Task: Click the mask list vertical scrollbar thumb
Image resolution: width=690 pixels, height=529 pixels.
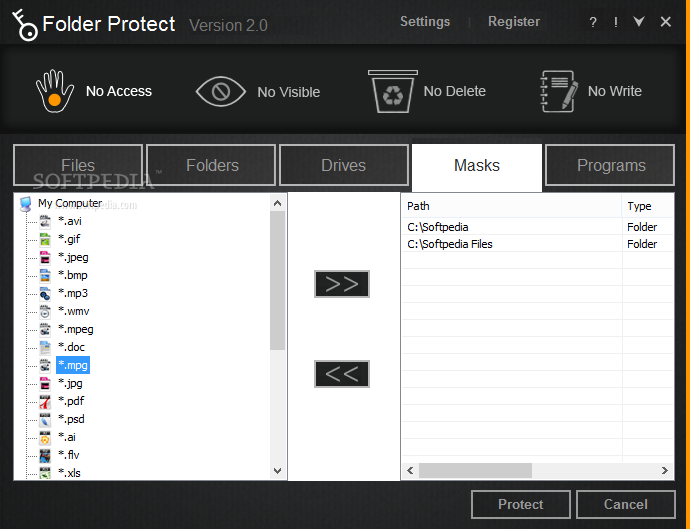Action: (x=277, y=280)
